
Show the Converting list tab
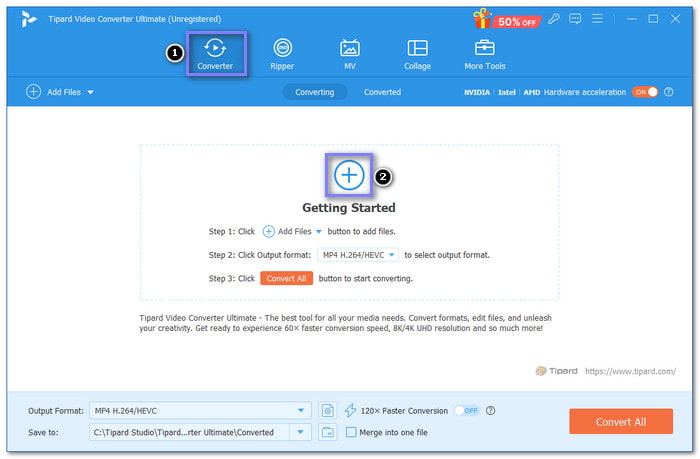click(x=315, y=92)
